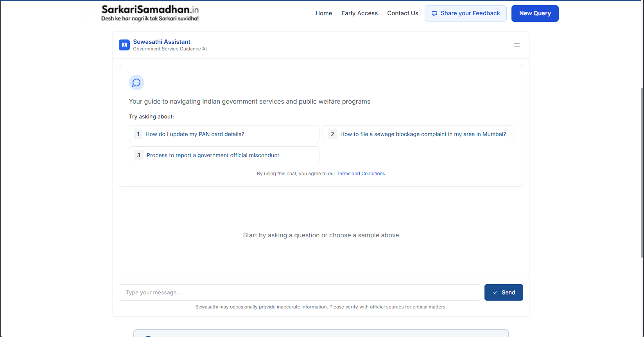Click the speech bubble icon in welcome card
This screenshot has height=337, width=644.
(x=136, y=82)
